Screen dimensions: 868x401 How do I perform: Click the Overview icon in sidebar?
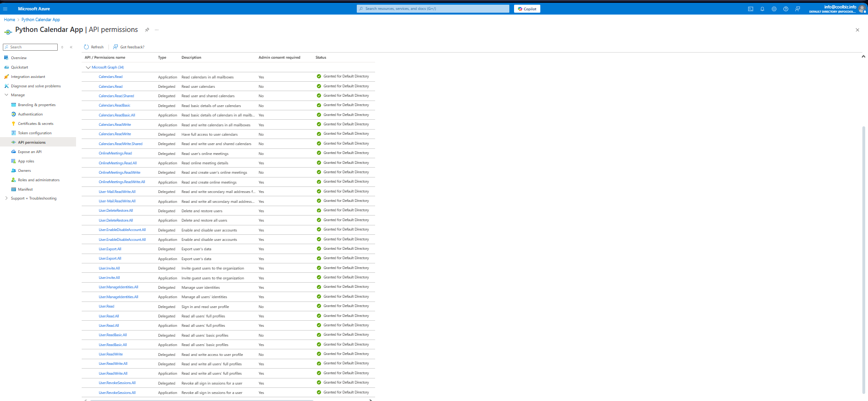tap(7, 58)
